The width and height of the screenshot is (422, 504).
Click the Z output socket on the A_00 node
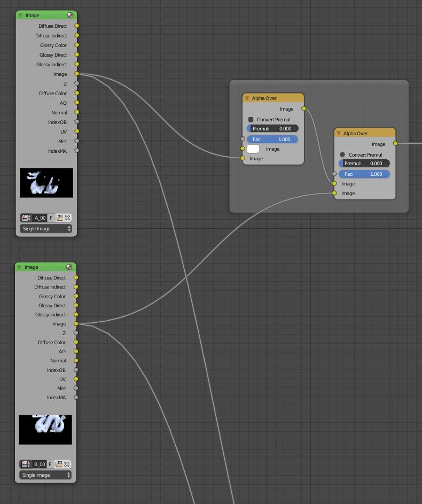(77, 83)
